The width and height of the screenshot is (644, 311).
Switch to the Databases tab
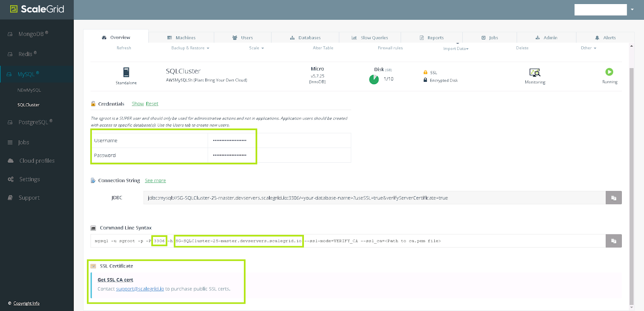(x=305, y=37)
